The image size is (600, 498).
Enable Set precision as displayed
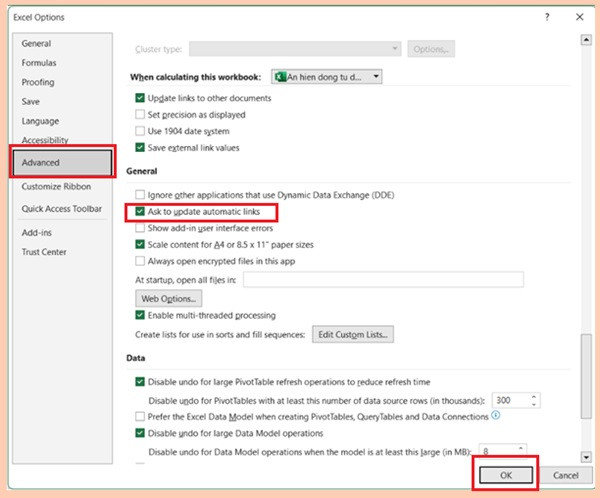click(x=140, y=114)
